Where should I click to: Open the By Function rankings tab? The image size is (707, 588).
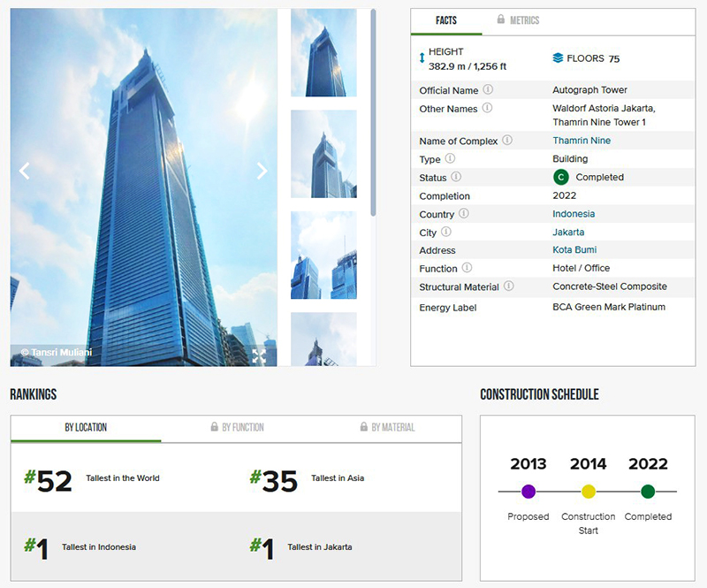click(237, 428)
